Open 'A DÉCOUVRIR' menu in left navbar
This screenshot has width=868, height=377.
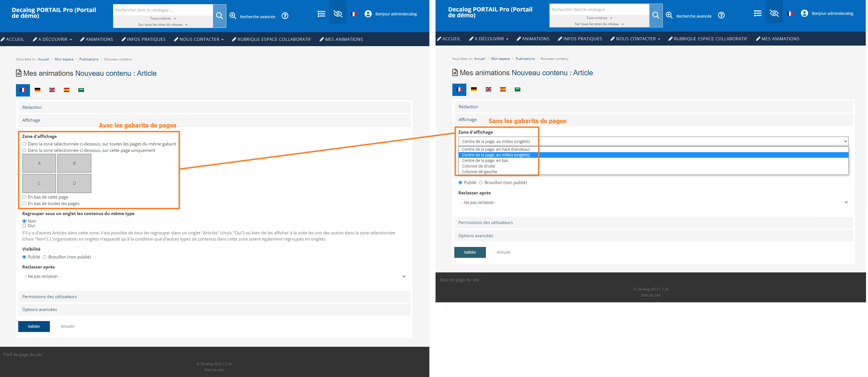pyautogui.click(x=53, y=39)
